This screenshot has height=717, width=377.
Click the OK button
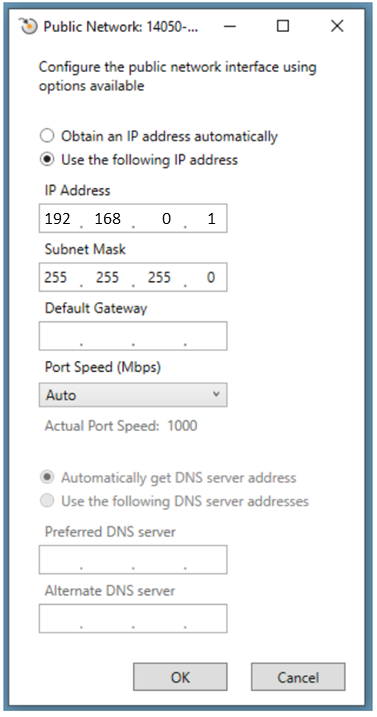click(180, 677)
